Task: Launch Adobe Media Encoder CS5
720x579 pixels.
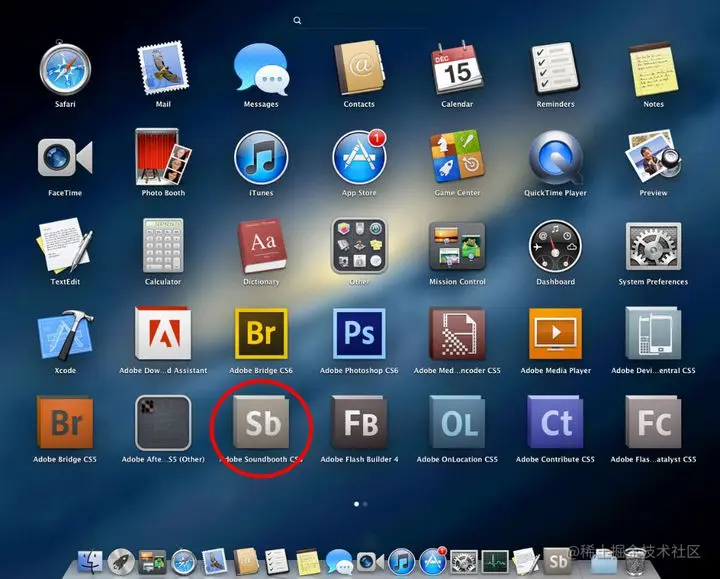Action: click(x=457, y=333)
